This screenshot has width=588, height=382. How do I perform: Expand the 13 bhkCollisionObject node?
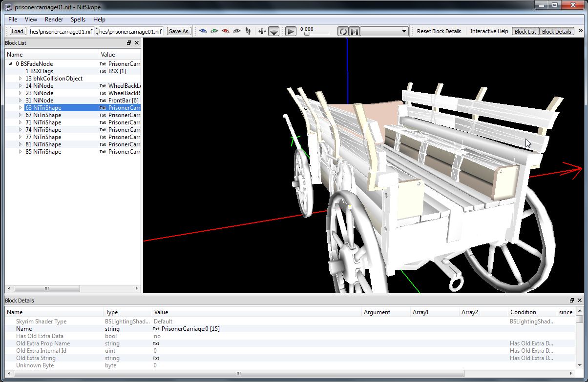(21, 79)
